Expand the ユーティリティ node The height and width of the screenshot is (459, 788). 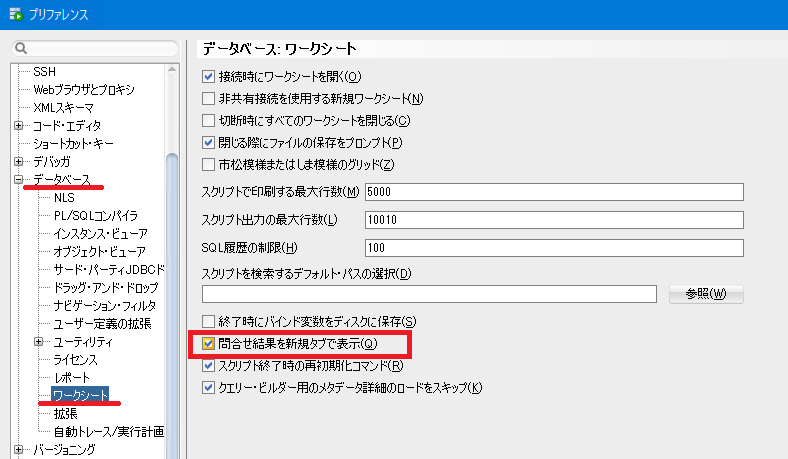tap(39, 342)
